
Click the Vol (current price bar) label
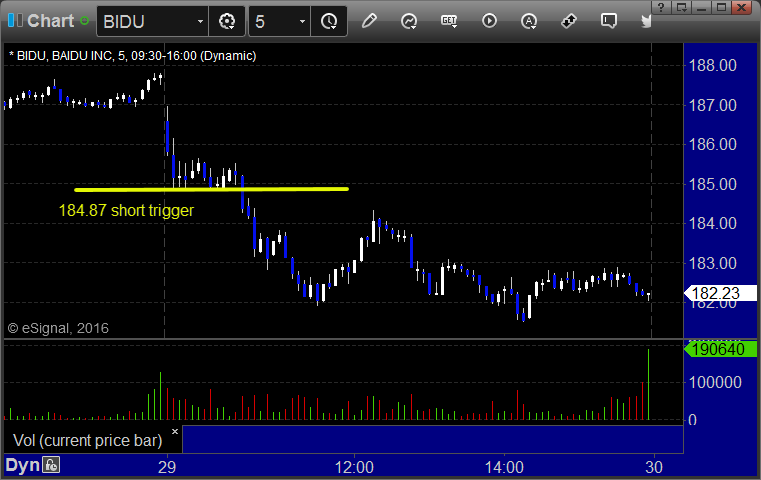point(87,440)
